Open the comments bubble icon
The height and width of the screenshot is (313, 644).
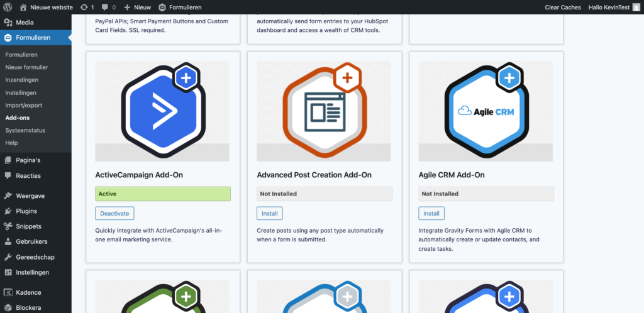[x=105, y=7]
